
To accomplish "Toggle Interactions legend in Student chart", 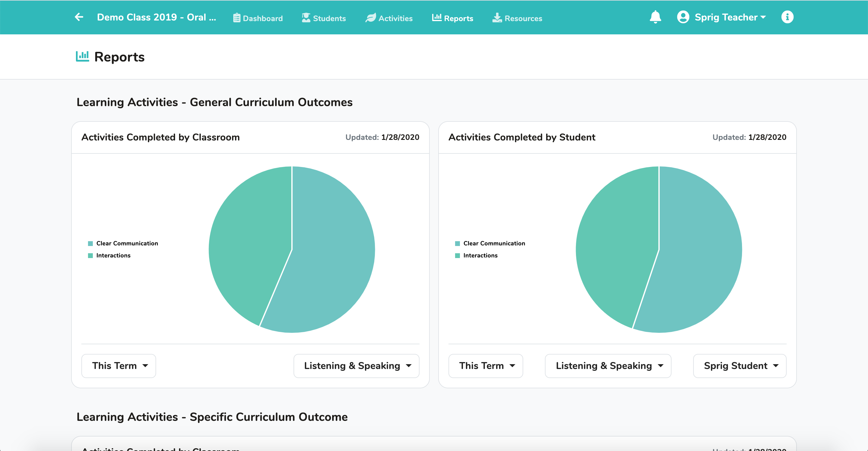I will tap(476, 256).
